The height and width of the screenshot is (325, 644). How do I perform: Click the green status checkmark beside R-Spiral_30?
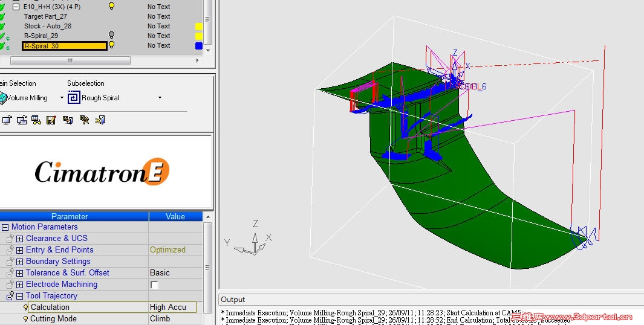coord(2,46)
